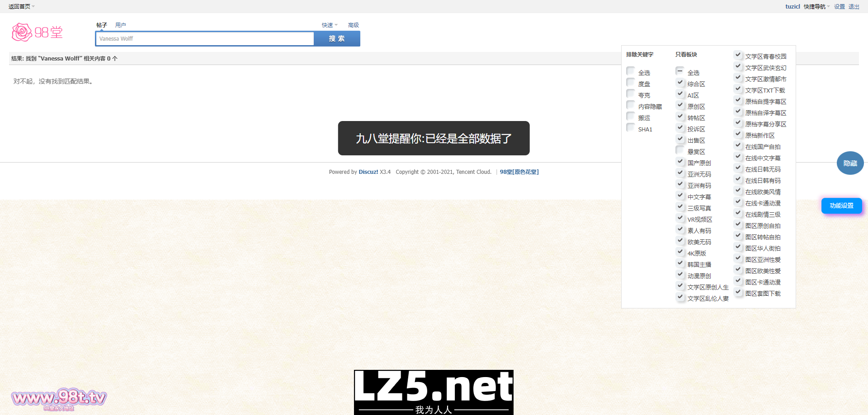Expand the 快速 dropdown
The width and height of the screenshot is (868, 415).
pyautogui.click(x=329, y=25)
